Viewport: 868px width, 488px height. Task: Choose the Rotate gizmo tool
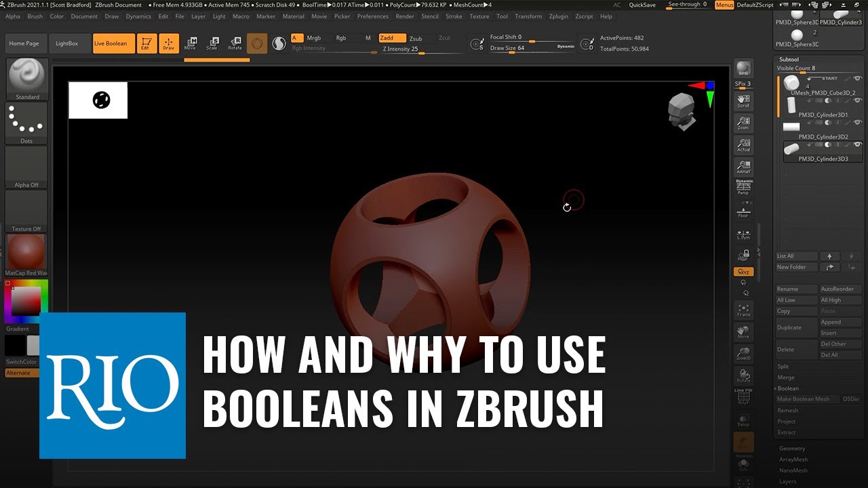pyautogui.click(x=235, y=43)
